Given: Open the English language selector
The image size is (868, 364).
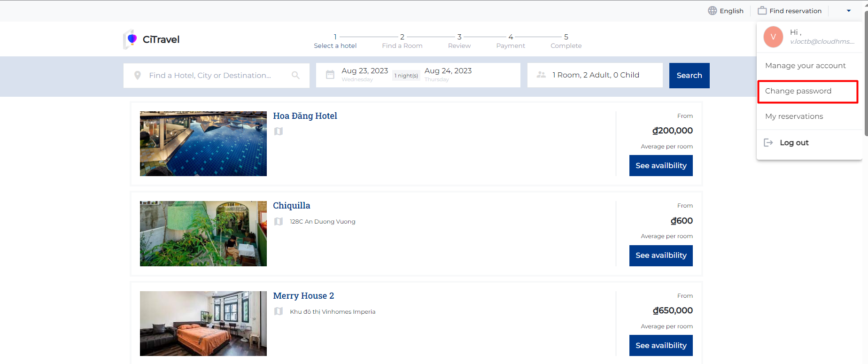Looking at the screenshot, I should 726,11.
